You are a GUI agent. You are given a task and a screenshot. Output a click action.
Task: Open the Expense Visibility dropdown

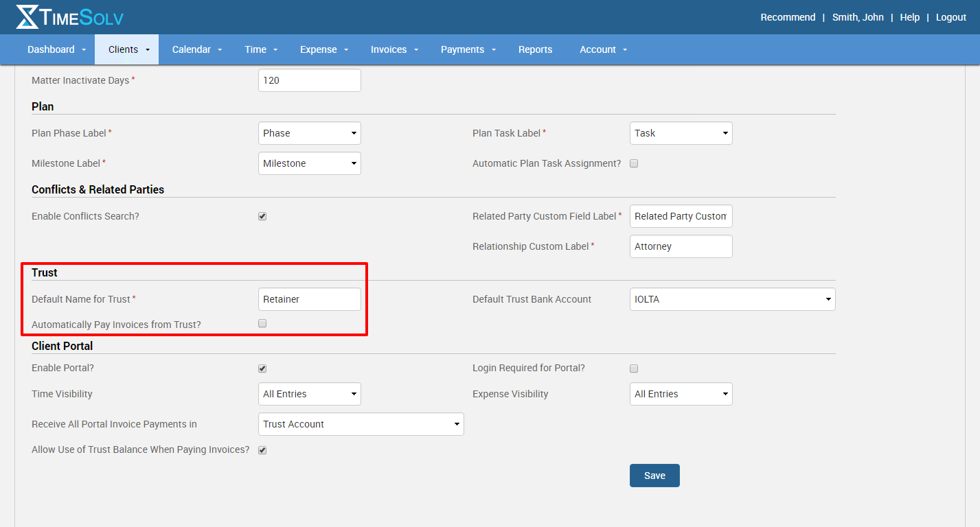(x=681, y=393)
